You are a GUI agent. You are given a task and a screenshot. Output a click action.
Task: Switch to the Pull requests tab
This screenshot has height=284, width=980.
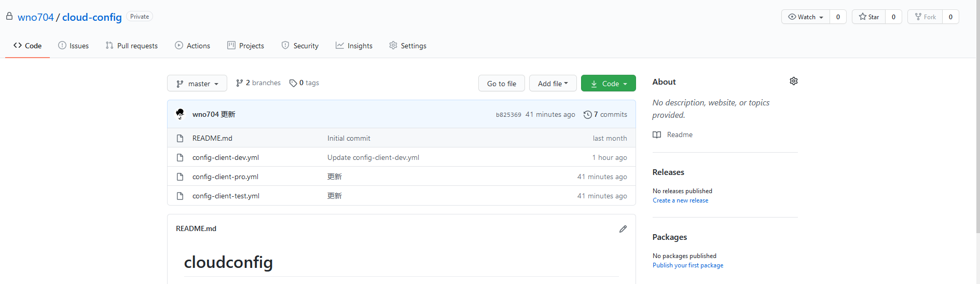pos(132,46)
